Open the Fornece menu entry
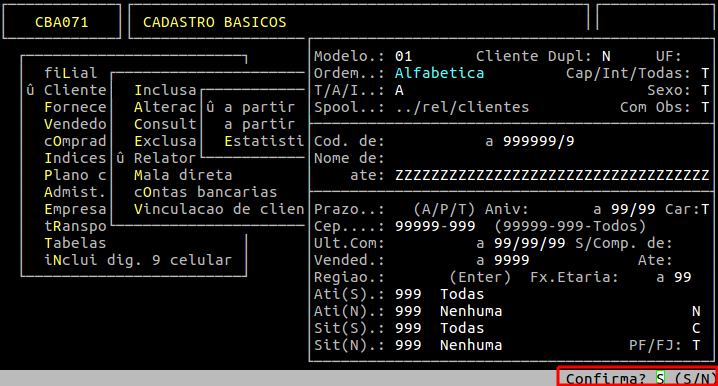718x386 pixels. (x=75, y=107)
